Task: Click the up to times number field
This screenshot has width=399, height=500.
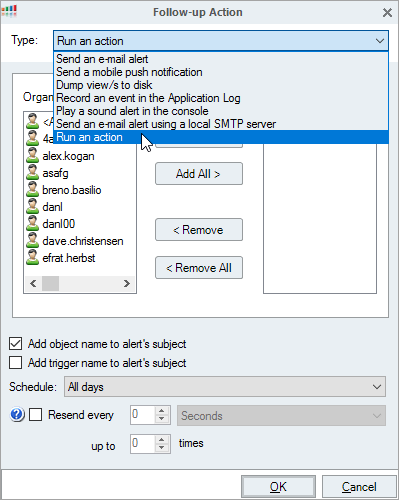Action: (143, 444)
